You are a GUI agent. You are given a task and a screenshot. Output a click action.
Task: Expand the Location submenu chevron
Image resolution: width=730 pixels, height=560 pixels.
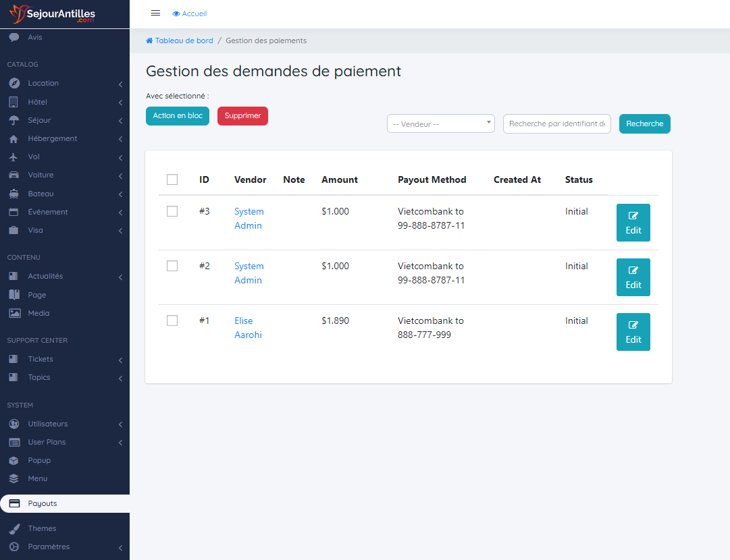coord(120,84)
